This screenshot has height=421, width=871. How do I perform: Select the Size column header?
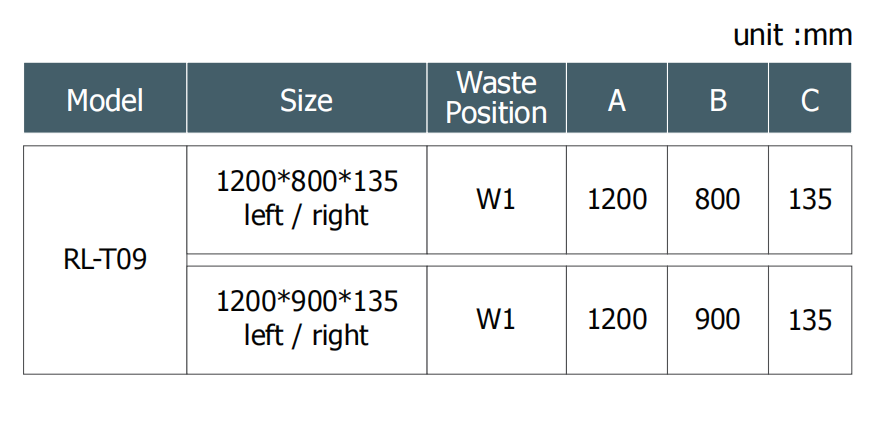[306, 100]
